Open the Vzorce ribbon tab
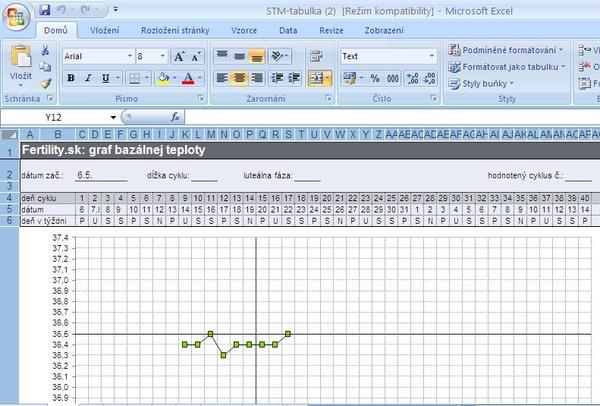Screen dimensions: 600x406 click(246, 31)
